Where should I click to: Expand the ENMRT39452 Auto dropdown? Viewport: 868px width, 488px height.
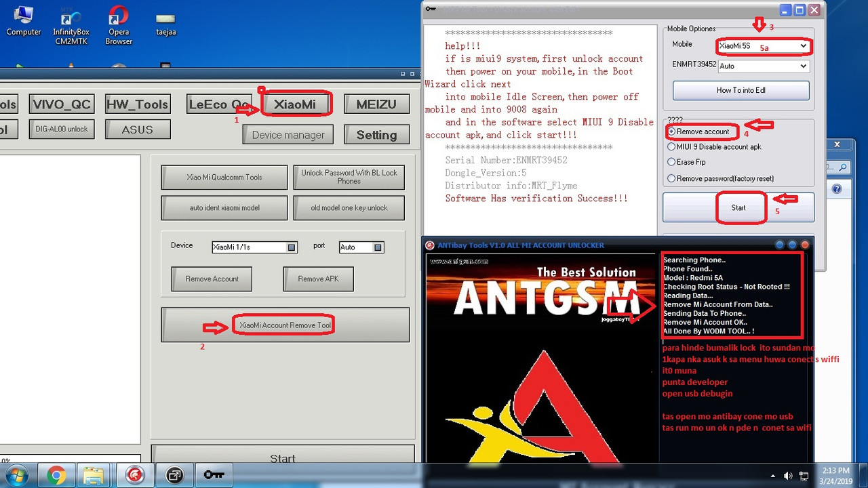763,66
